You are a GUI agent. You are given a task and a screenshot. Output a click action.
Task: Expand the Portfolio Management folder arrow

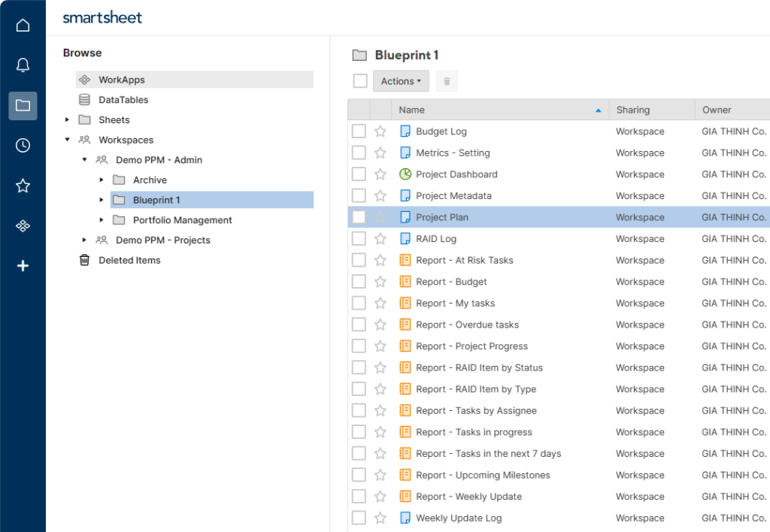pos(102,220)
